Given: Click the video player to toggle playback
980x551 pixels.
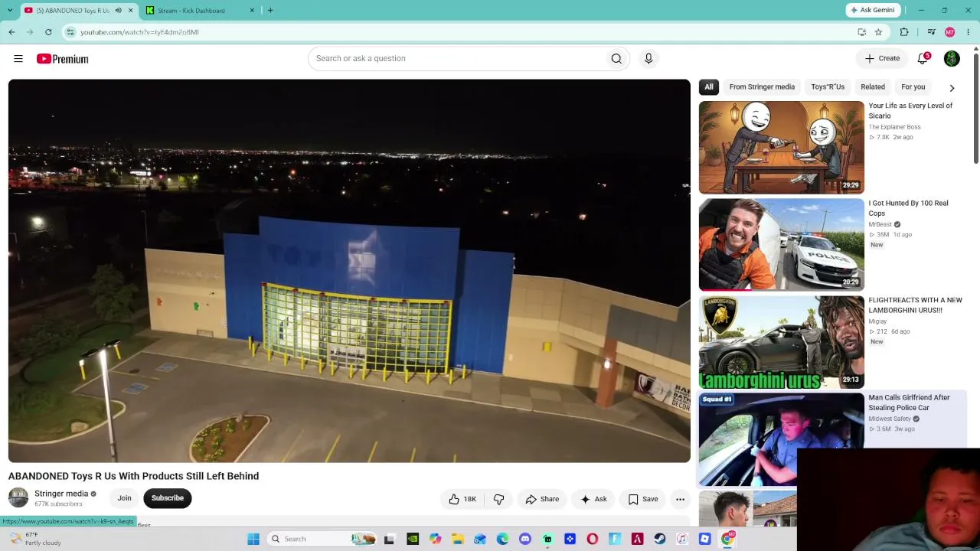Looking at the screenshot, I should tap(349, 271).
